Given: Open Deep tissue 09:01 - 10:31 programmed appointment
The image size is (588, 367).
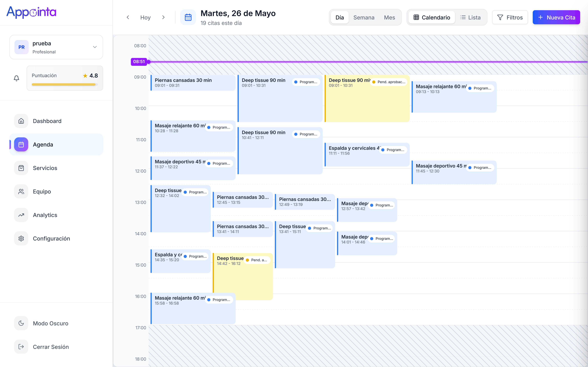Looking at the screenshot, I should click(x=280, y=98).
